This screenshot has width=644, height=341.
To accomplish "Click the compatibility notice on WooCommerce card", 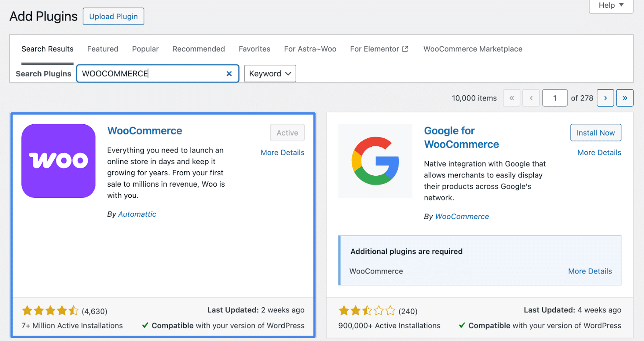I will point(223,326).
